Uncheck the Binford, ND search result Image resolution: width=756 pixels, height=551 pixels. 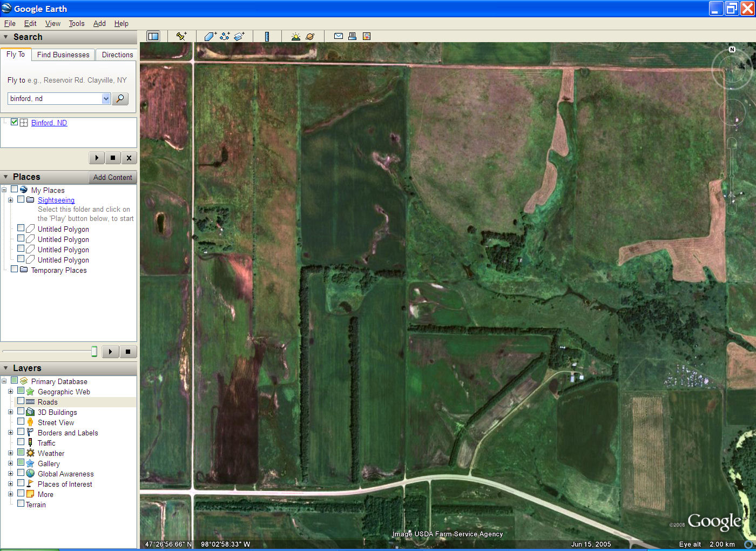coord(15,122)
